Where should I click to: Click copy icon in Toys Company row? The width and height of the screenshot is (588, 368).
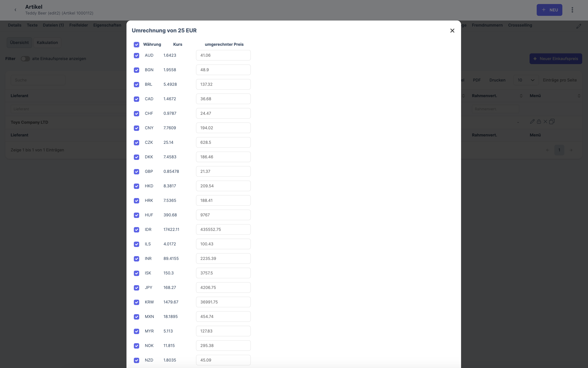[552, 121]
